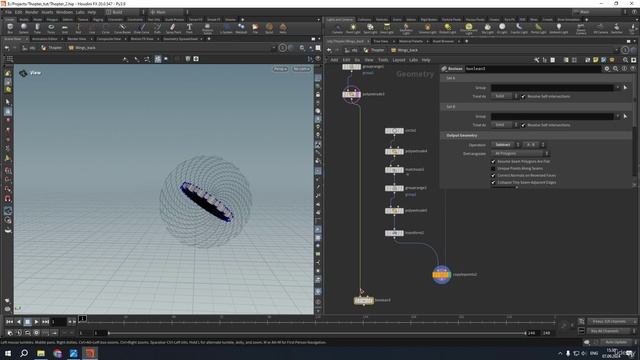Toggle Set A Resolve Self-Intersections checkbox
This screenshot has width=640, height=360.
tap(523, 96)
